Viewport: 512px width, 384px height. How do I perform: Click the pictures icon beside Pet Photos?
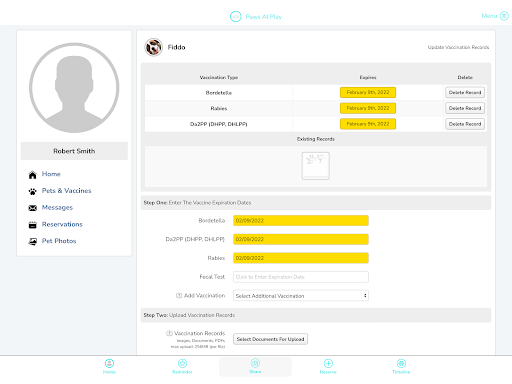click(x=32, y=242)
